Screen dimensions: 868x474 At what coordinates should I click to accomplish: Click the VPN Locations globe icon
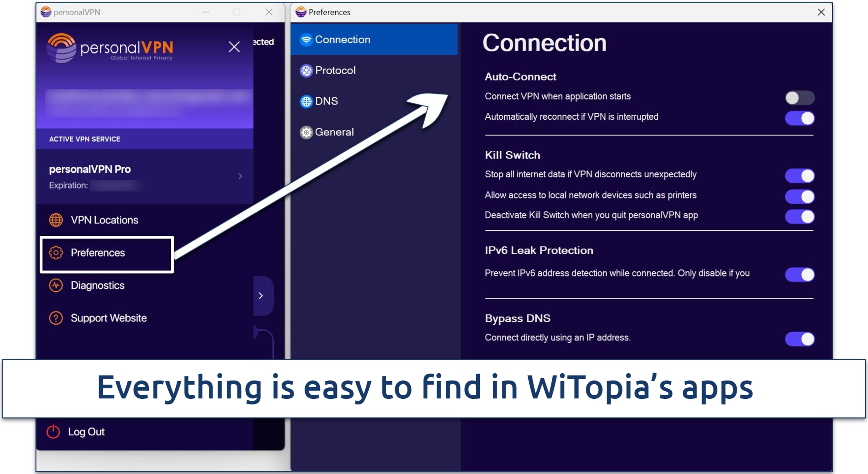(56, 220)
